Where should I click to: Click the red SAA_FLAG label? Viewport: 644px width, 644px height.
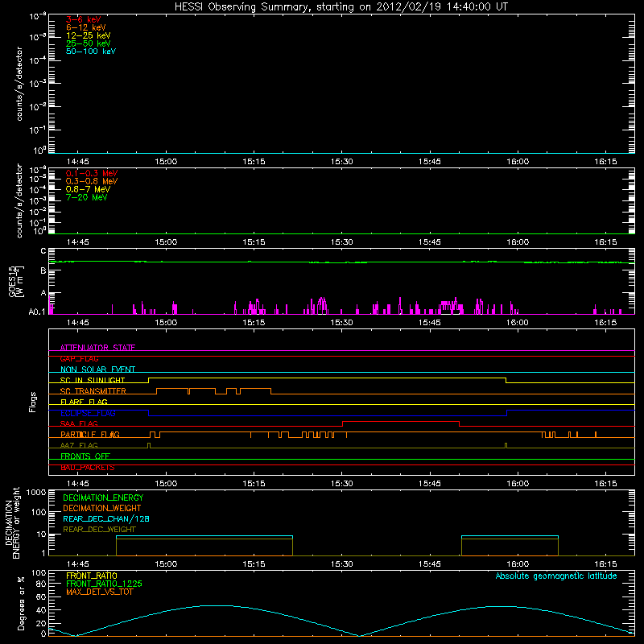click(x=79, y=423)
